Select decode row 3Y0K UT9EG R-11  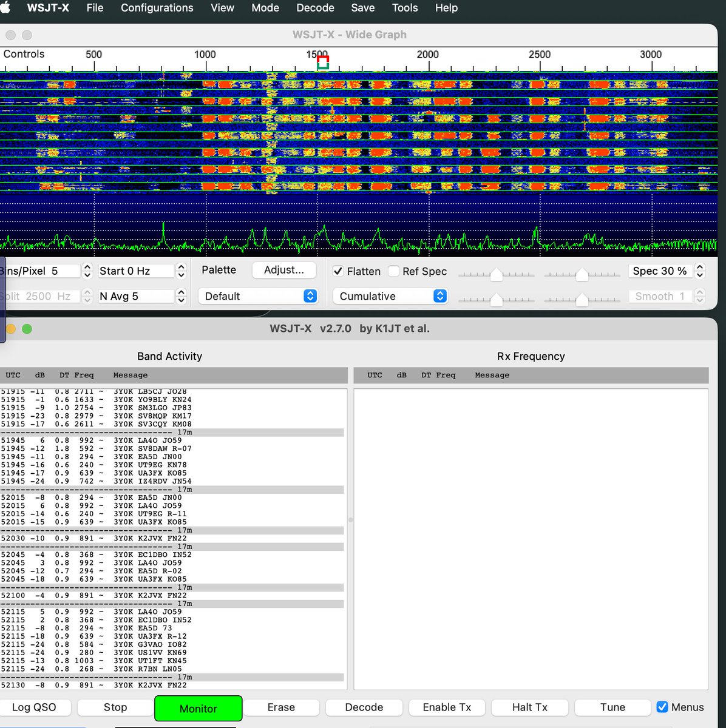(x=173, y=514)
